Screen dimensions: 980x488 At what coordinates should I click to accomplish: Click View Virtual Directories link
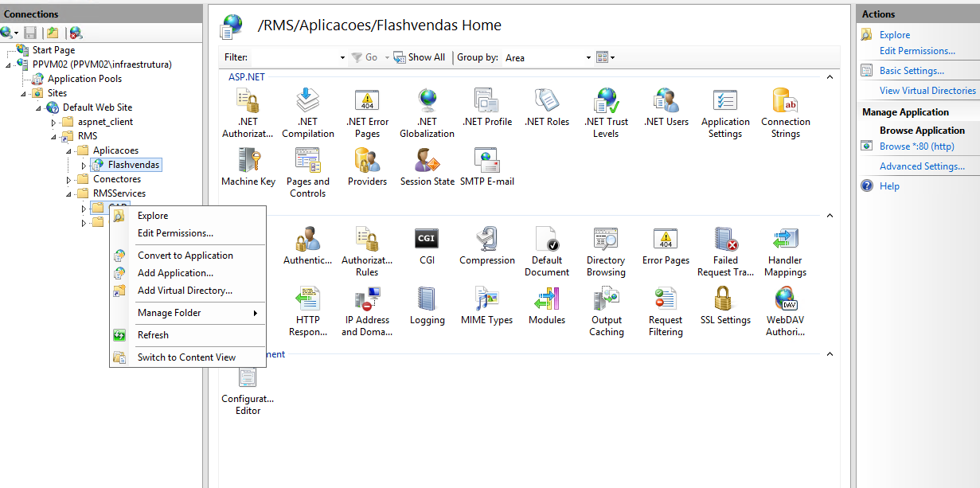[927, 91]
